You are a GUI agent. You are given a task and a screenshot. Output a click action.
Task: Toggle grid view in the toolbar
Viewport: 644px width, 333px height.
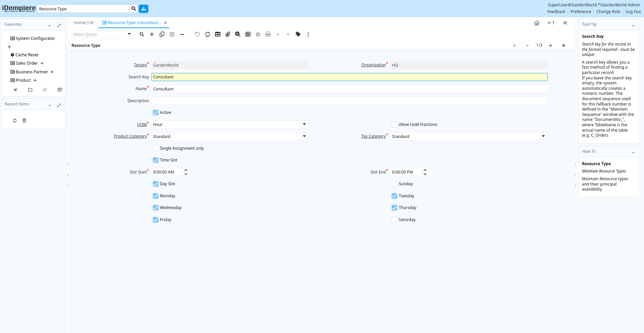tap(218, 34)
